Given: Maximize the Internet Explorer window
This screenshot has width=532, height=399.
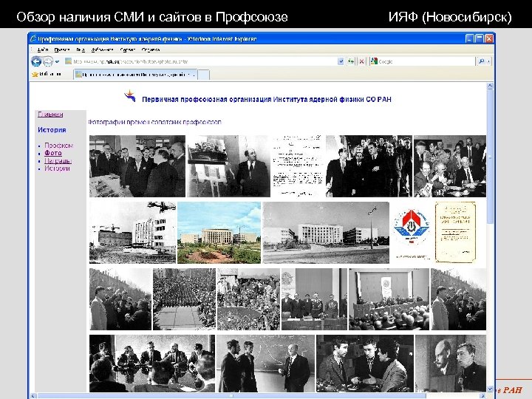Looking at the screenshot, I should click(x=479, y=38).
